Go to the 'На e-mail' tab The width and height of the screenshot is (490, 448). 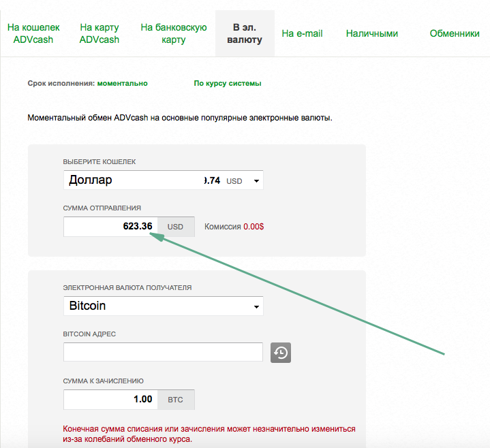[302, 33]
